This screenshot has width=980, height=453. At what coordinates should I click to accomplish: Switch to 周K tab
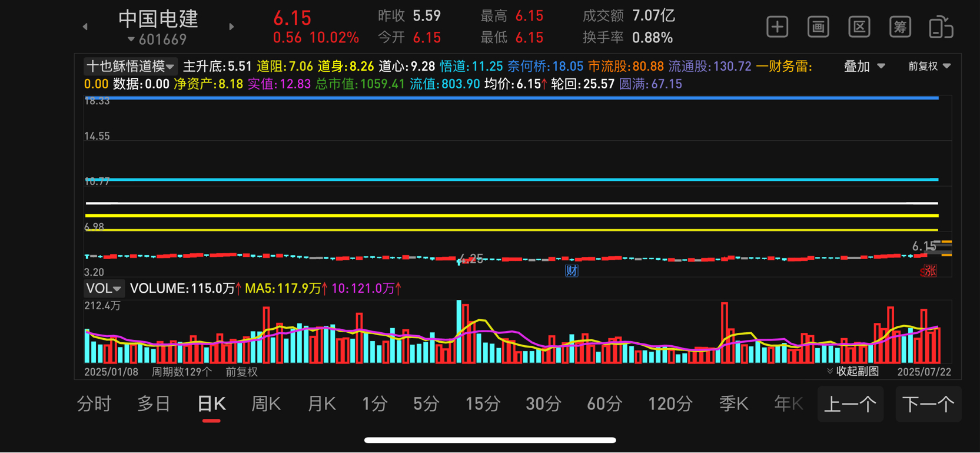pos(266,404)
